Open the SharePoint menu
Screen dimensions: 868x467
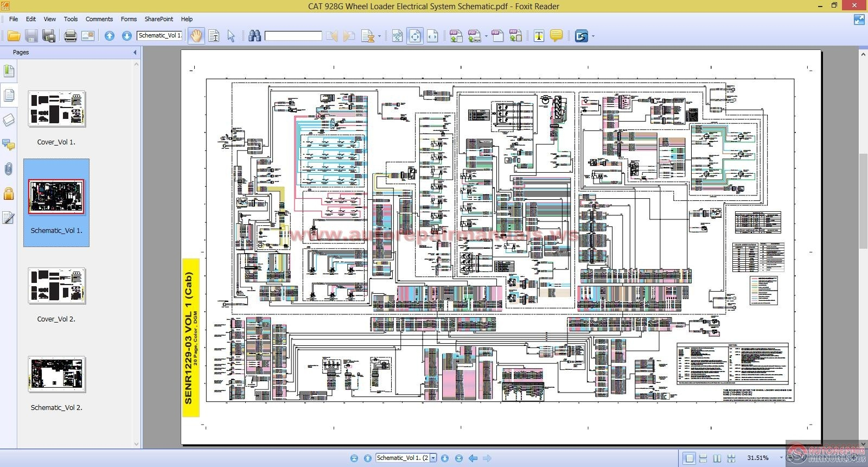[159, 19]
